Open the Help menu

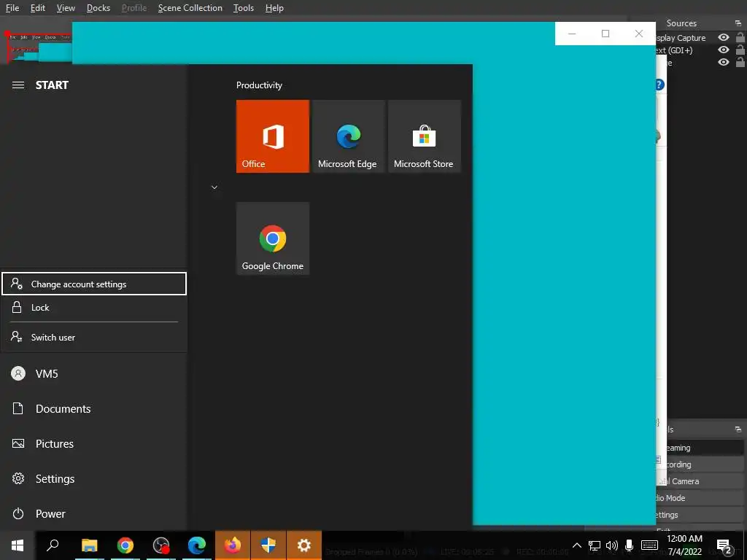(274, 7)
